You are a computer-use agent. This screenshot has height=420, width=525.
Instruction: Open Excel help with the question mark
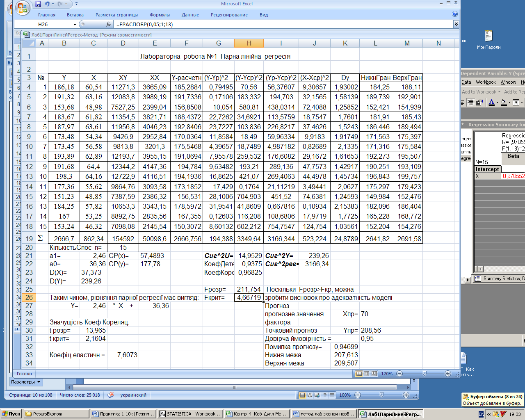click(x=455, y=14)
